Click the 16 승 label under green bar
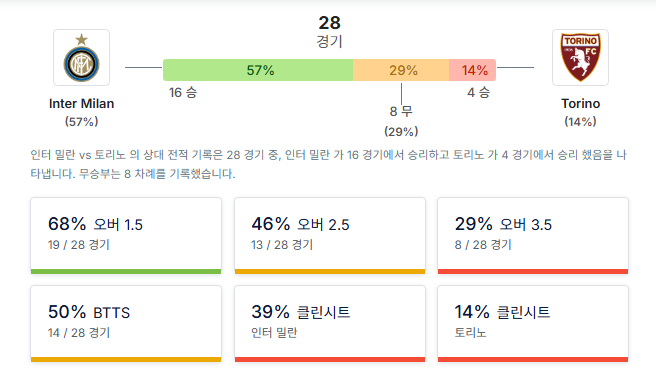Viewport: 656px width, 370px height. tap(183, 92)
